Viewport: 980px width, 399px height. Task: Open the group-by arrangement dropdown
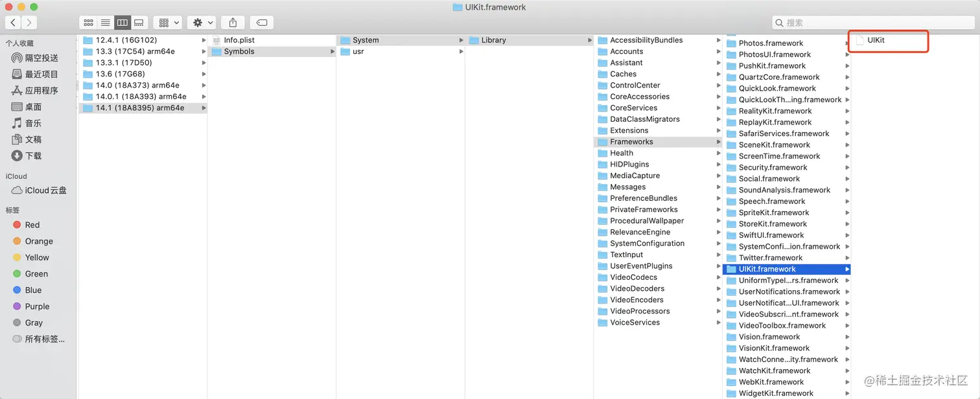(169, 23)
